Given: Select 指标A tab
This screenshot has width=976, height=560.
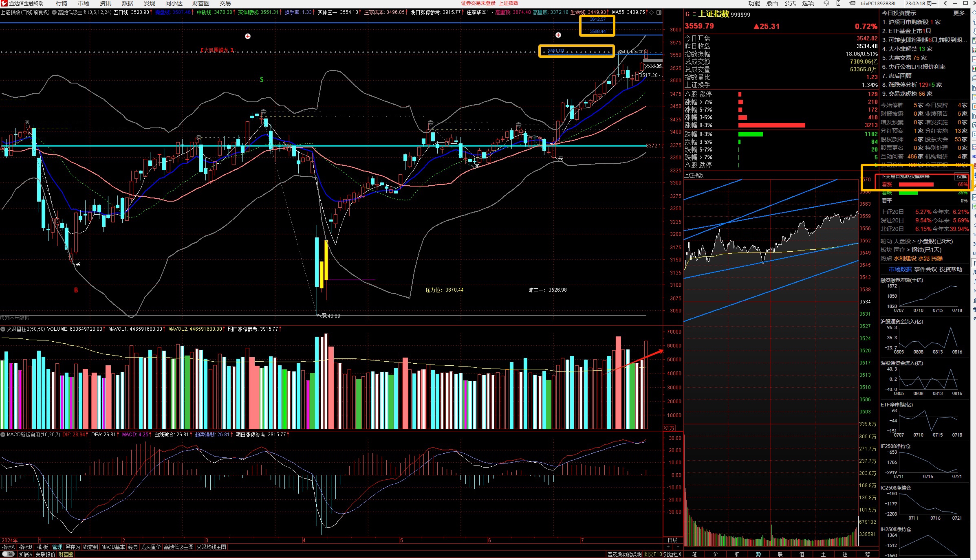Looking at the screenshot, I should (8, 547).
